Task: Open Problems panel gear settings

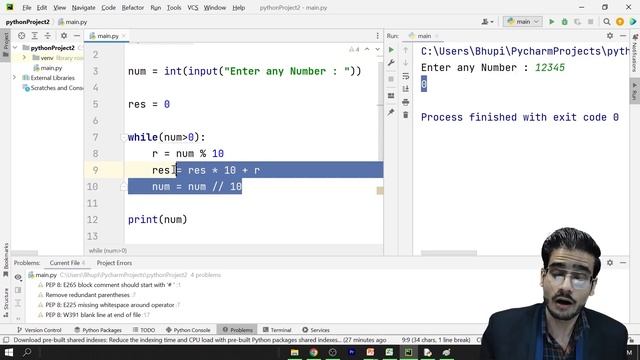Action: click(610, 263)
